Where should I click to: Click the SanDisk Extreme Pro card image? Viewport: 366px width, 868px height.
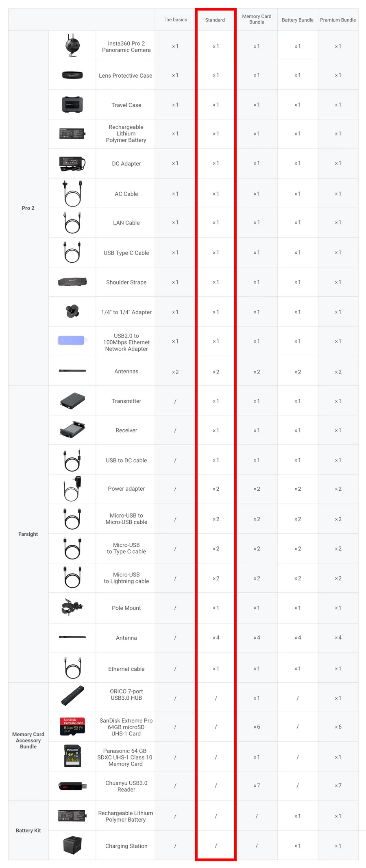pyautogui.click(x=72, y=726)
